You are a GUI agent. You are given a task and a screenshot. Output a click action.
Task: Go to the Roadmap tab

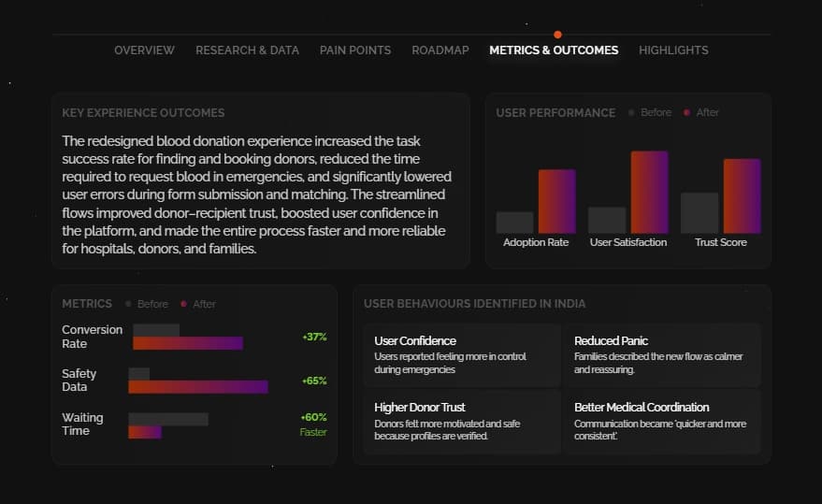point(440,50)
